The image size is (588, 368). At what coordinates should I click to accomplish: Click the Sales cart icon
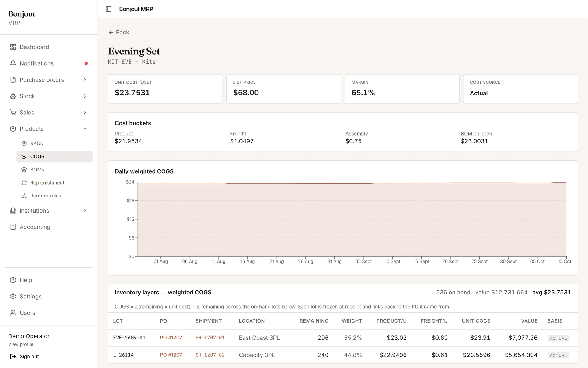[13, 113]
